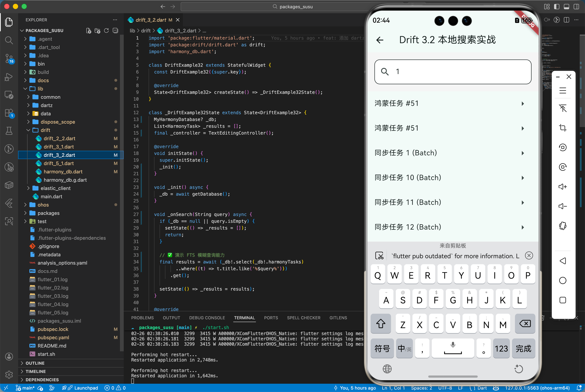The height and width of the screenshot is (392, 585).
Task: Expand the docs folder
Action: point(43,80)
